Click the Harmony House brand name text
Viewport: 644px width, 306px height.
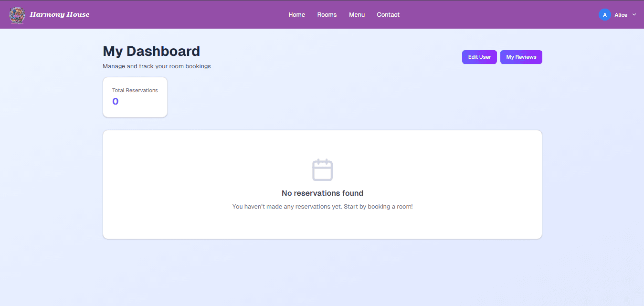[x=60, y=15]
